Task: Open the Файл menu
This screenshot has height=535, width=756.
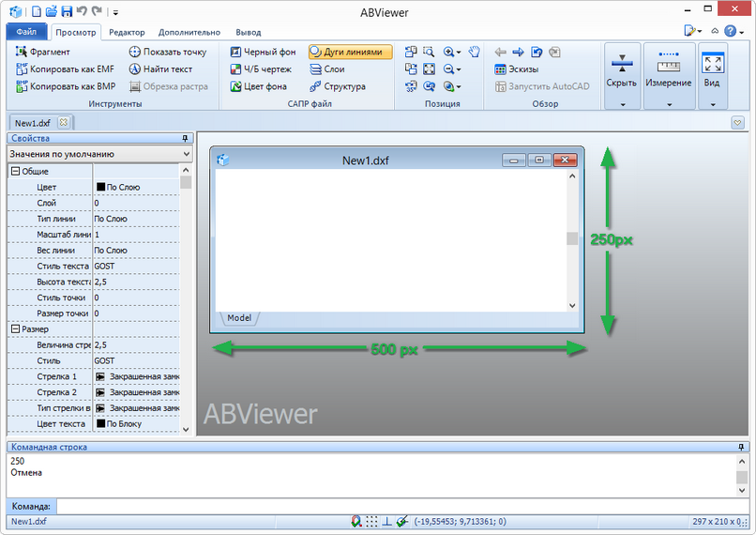Action: pos(25,32)
